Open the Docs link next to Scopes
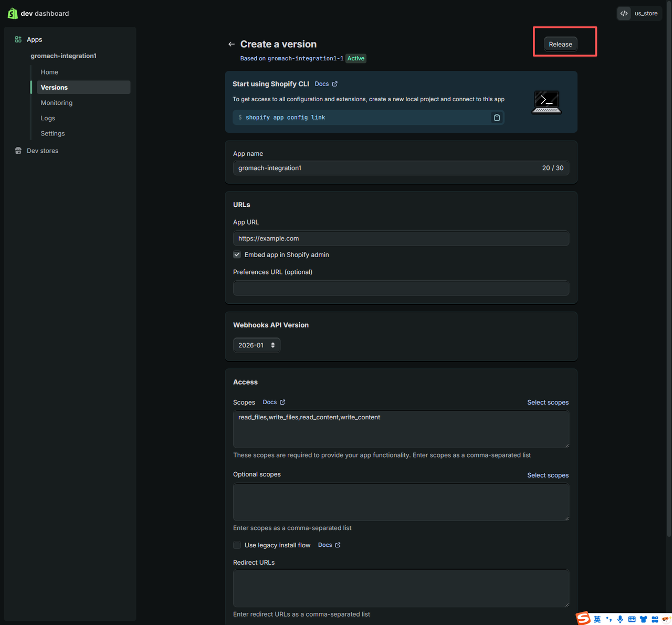 coord(274,402)
